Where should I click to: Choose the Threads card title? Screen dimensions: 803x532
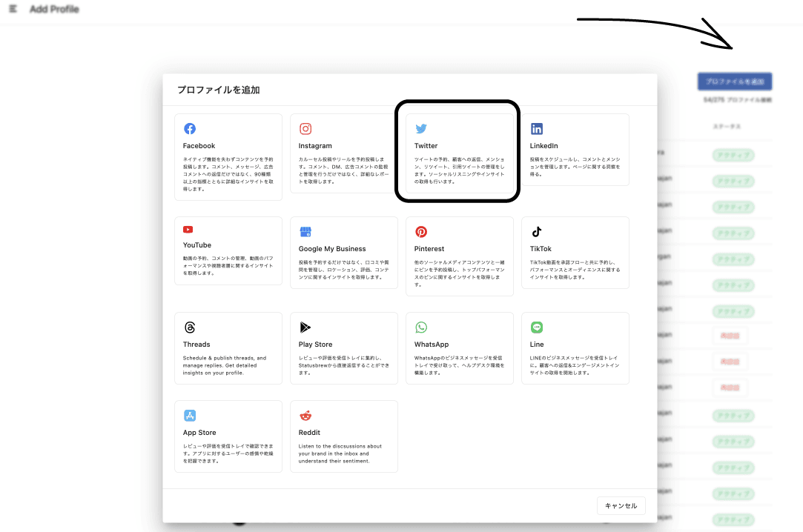click(x=196, y=345)
